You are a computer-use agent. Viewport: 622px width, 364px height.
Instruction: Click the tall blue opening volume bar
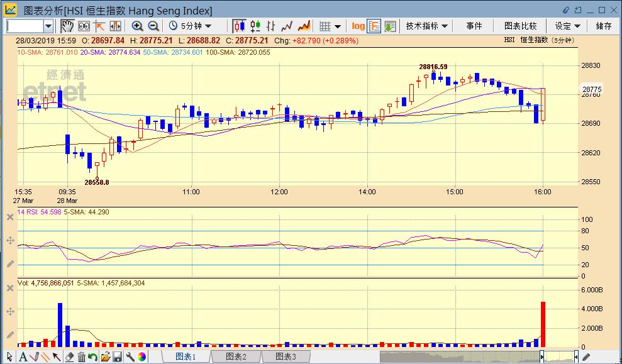(60, 325)
